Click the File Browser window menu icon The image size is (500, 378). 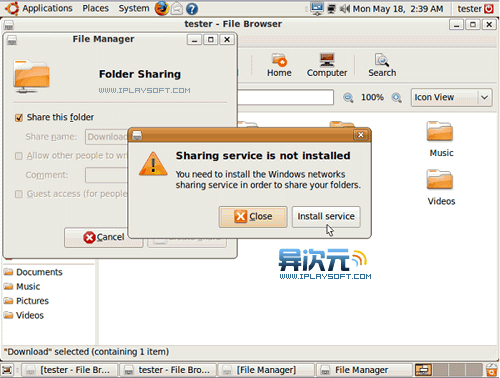click(9, 25)
